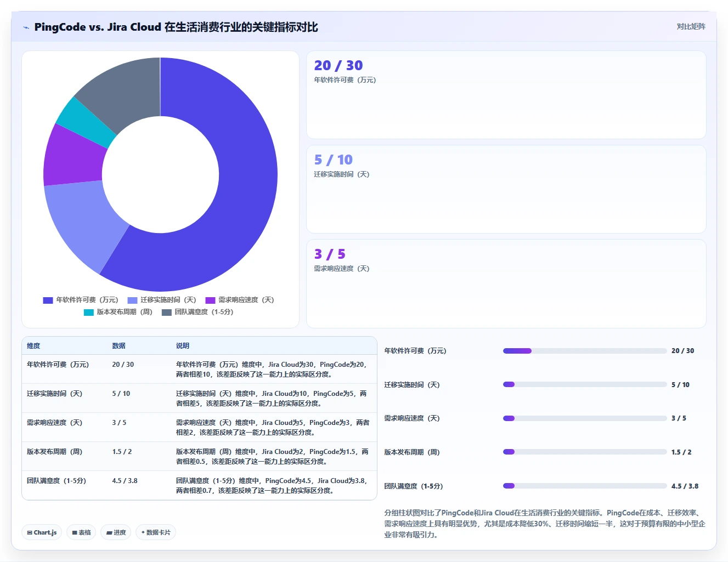Click the 团队满意度 progress bar
The width and height of the screenshot is (728, 562).
(x=585, y=486)
